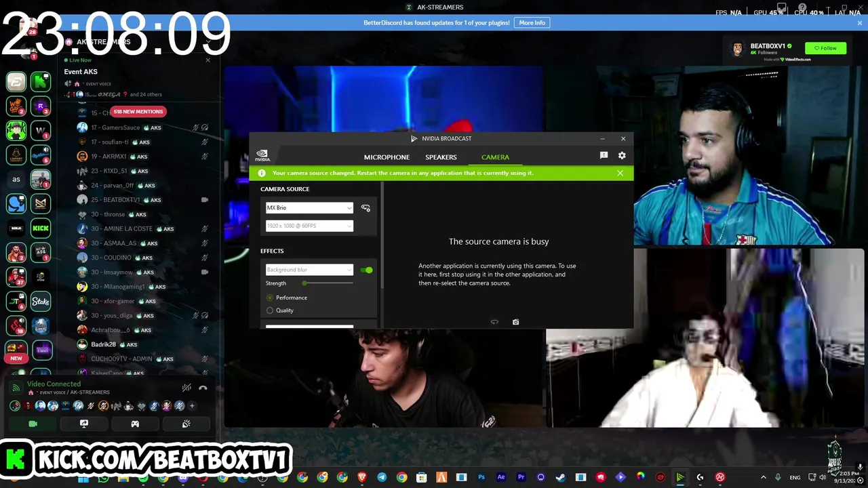
Task: Open the soundboard button
Action: tap(186, 424)
